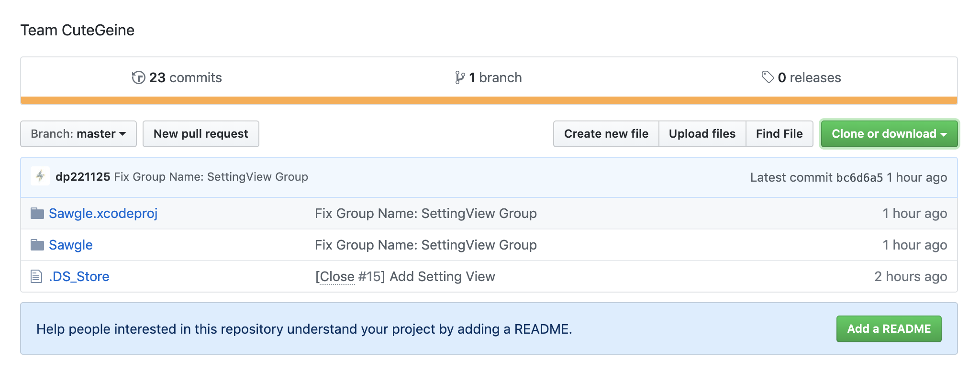Screen dimensions: 980x392
Task: Expand the Clone or download menu
Action: 889,134
